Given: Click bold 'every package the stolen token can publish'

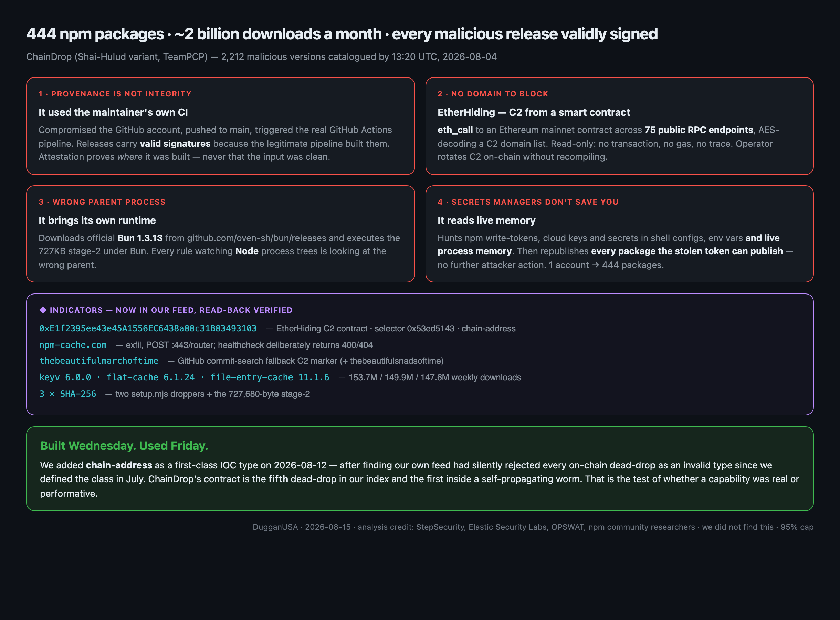Looking at the screenshot, I should tap(687, 251).
